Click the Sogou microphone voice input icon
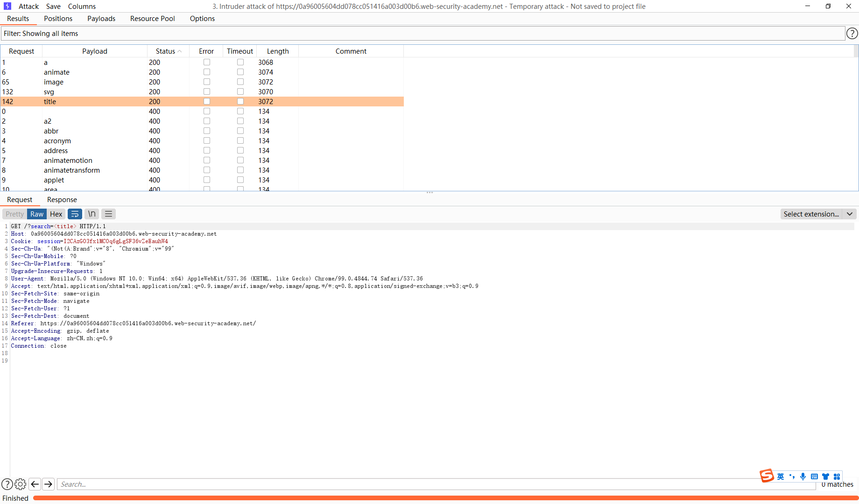The height and width of the screenshot is (504, 859). (x=803, y=476)
